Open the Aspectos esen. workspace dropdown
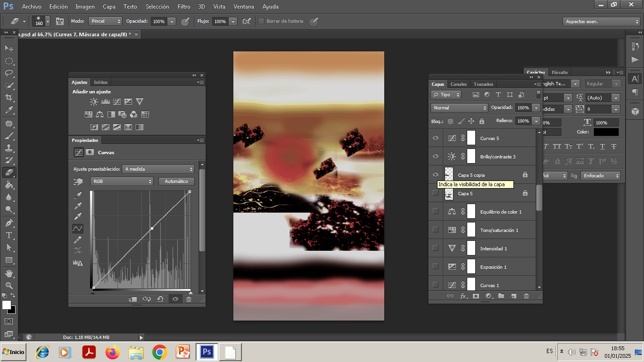This screenshot has height=362, width=644. point(602,22)
